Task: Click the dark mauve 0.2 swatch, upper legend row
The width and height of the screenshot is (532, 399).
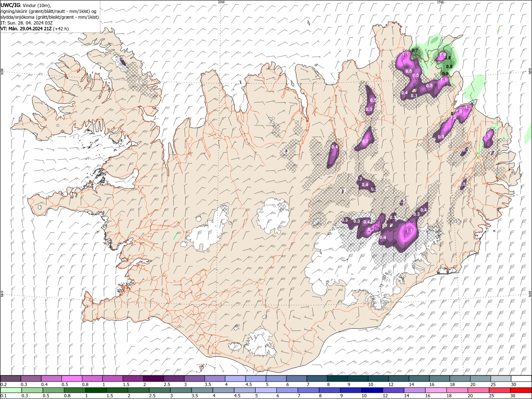Action: point(11,379)
